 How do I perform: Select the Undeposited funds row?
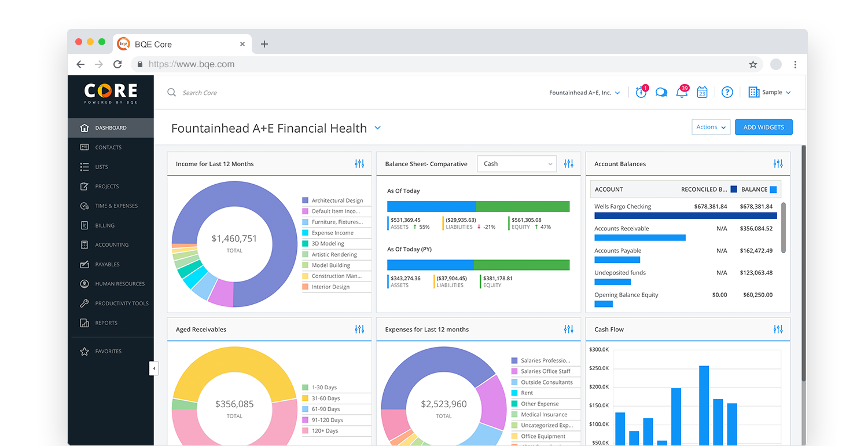click(x=685, y=277)
